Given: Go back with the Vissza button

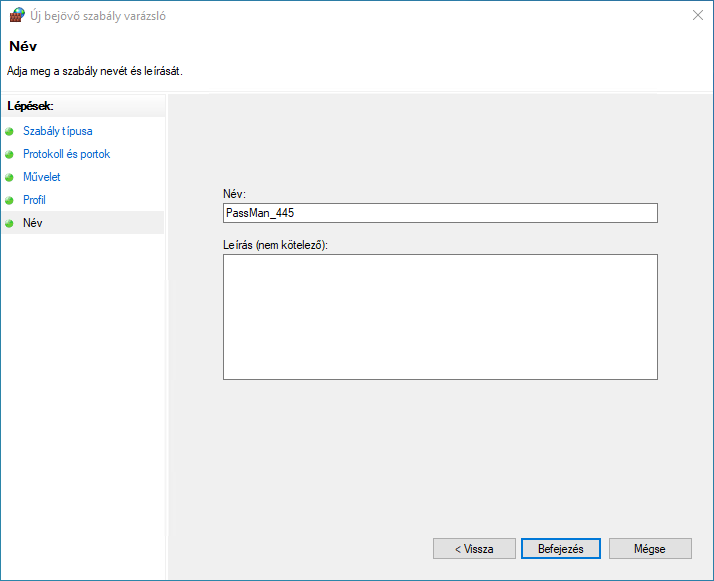Looking at the screenshot, I should point(474,549).
